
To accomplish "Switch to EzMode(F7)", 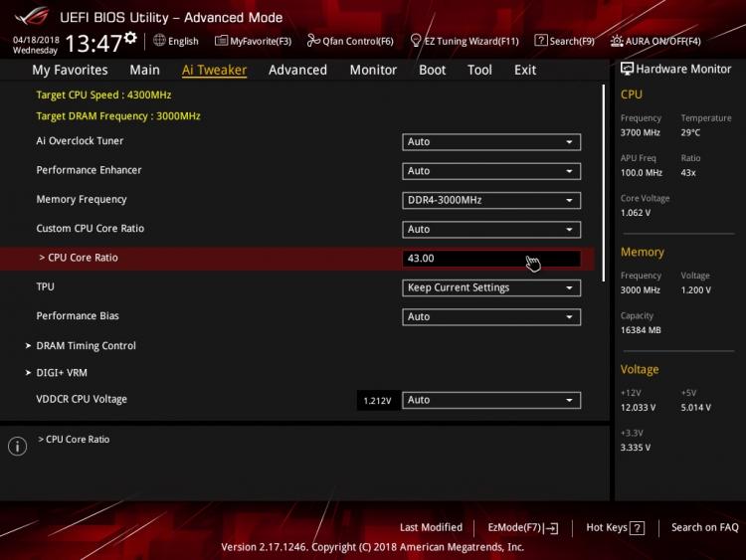I will (x=523, y=527).
